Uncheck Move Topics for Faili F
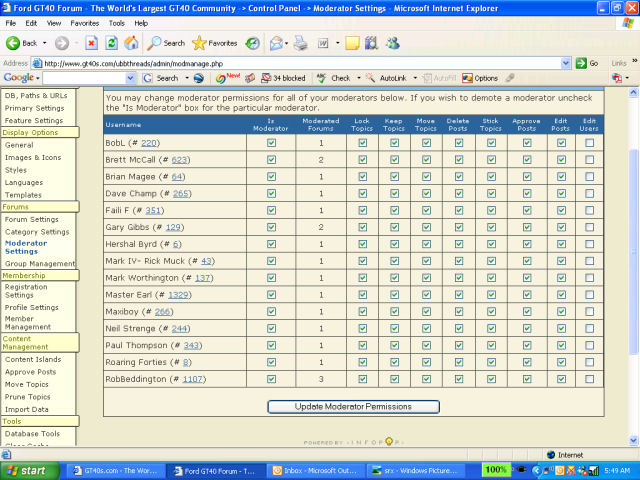The height and width of the screenshot is (480, 640). pos(426,210)
